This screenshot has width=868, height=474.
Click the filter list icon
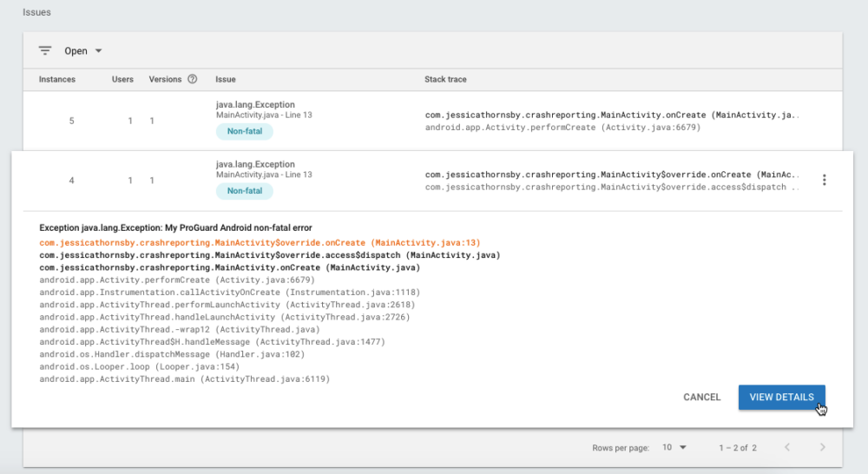[x=45, y=50]
